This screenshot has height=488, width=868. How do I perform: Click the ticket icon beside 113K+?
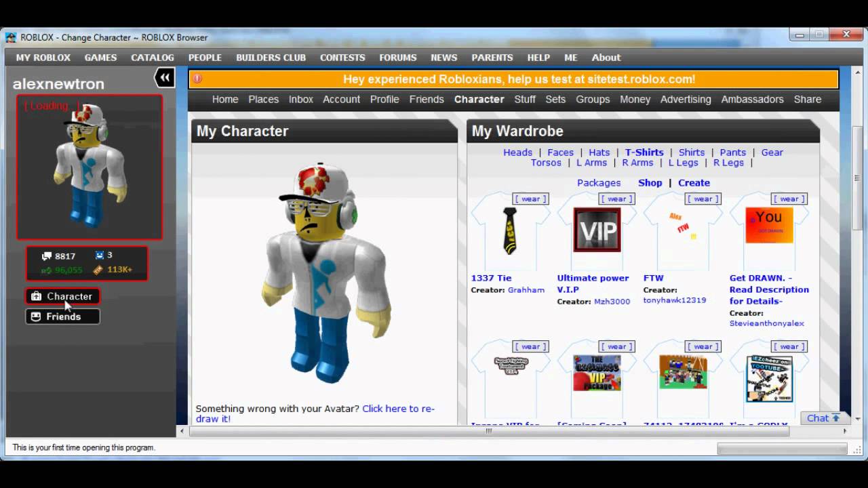pos(98,270)
